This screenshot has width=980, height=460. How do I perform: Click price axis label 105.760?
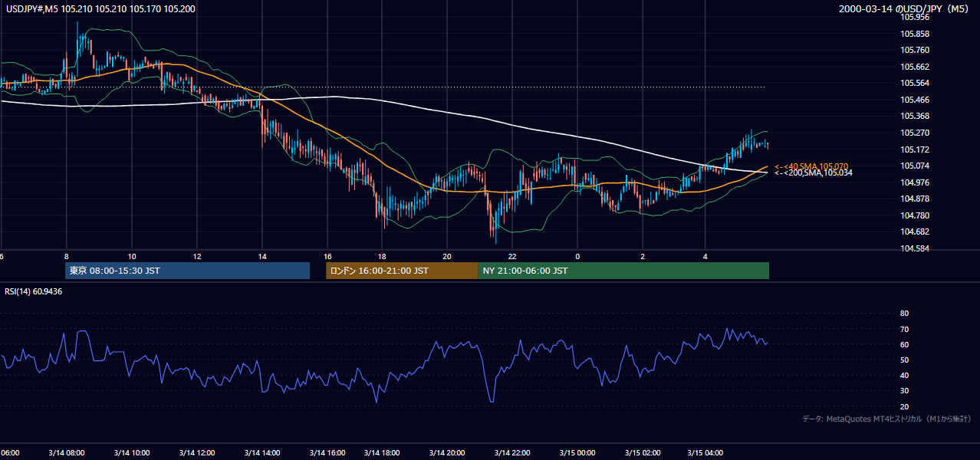(x=916, y=51)
